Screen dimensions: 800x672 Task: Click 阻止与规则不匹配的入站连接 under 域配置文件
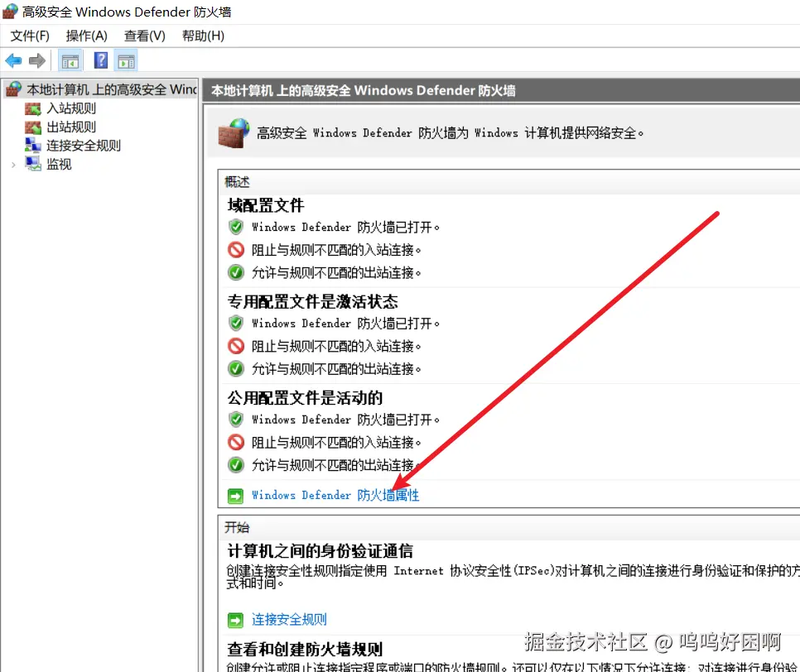(336, 250)
